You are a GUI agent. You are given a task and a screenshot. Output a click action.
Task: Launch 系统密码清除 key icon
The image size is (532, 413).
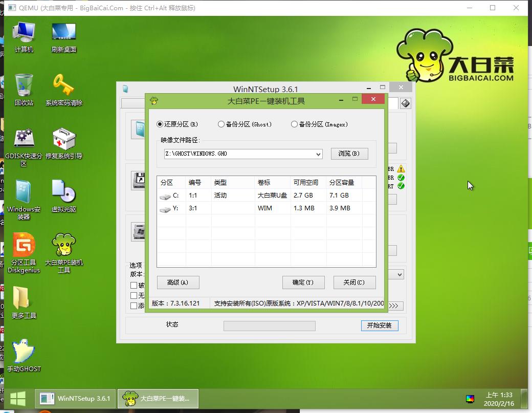pos(64,90)
